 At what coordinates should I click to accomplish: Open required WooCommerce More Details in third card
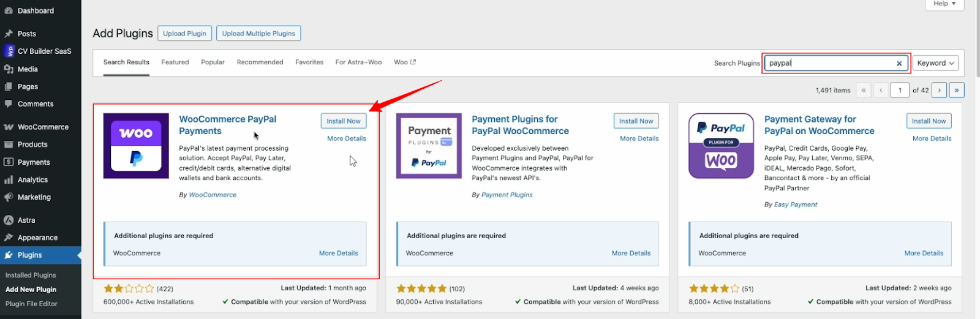[x=924, y=253]
